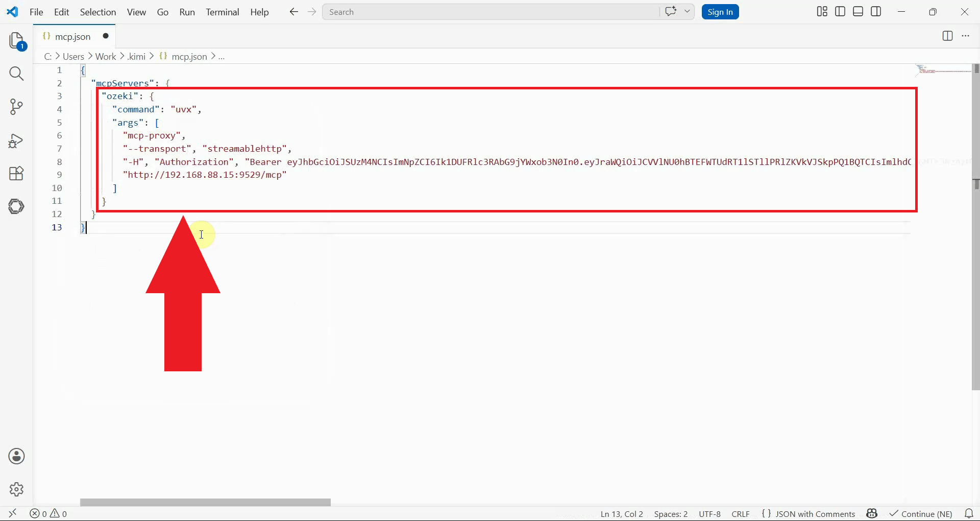Select the mcp.json editor tab

(x=73, y=36)
